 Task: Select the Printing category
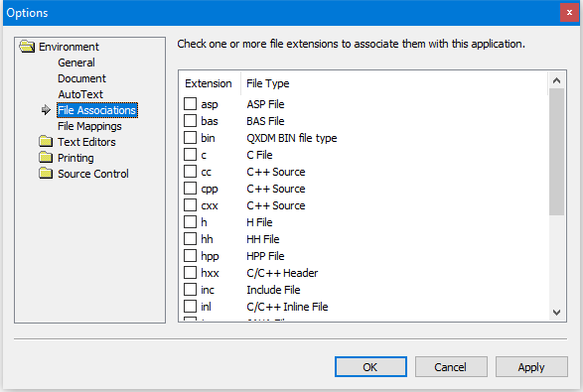[x=75, y=158]
